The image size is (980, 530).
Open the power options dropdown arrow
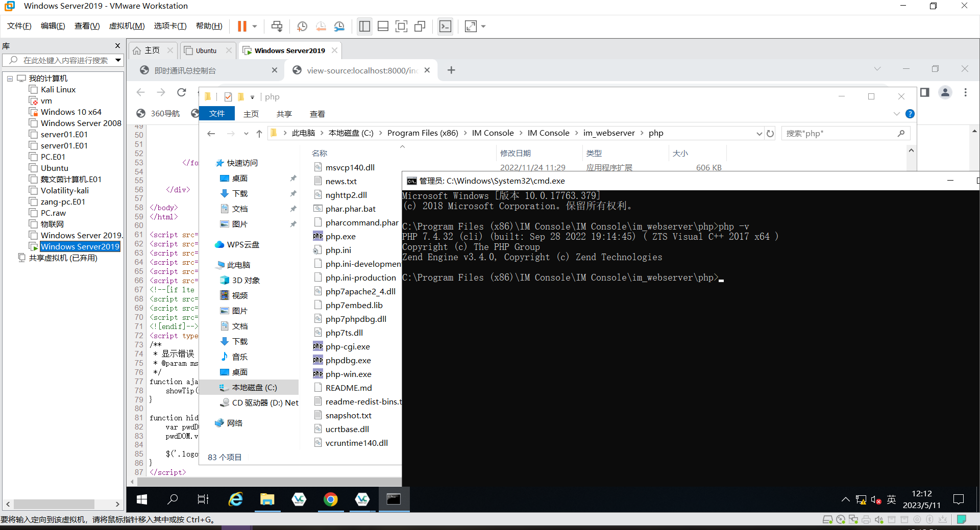point(254,26)
